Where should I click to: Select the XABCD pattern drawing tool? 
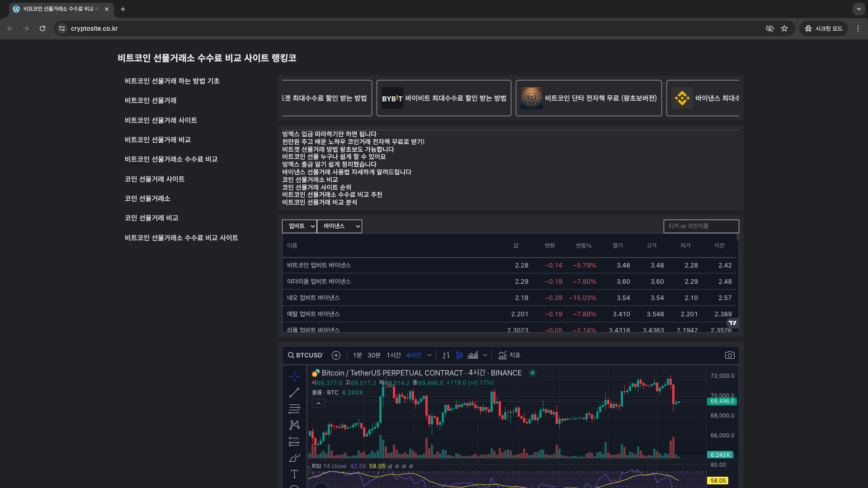(294, 425)
